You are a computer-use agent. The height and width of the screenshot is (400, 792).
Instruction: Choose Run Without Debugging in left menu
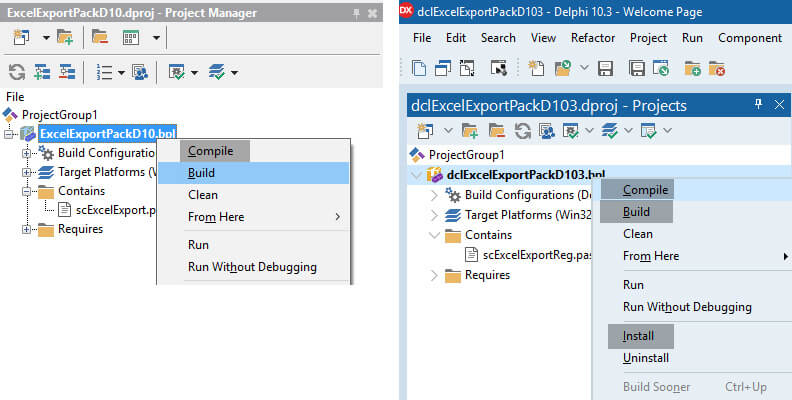254,267
